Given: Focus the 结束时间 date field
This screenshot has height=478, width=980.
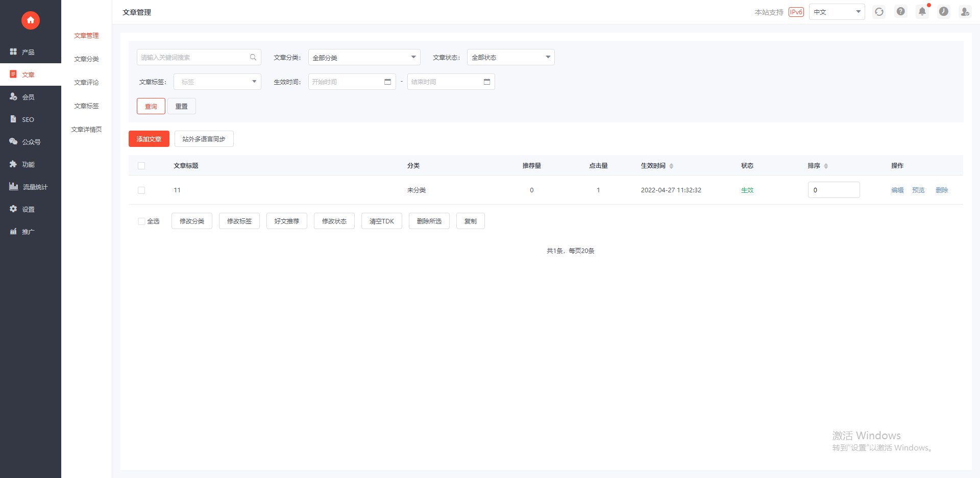Looking at the screenshot, I should pyautogui.click(x=451, y=82).
